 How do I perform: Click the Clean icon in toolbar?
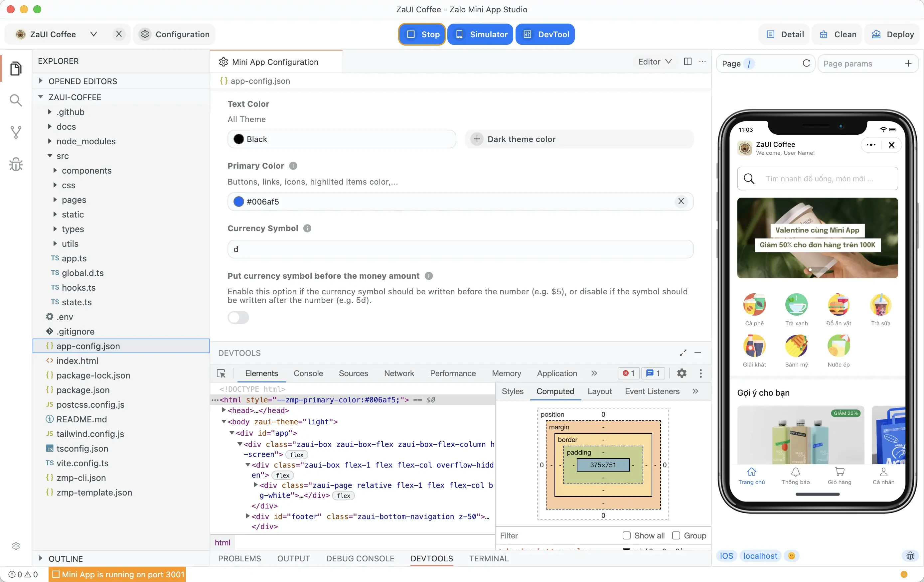838,34
